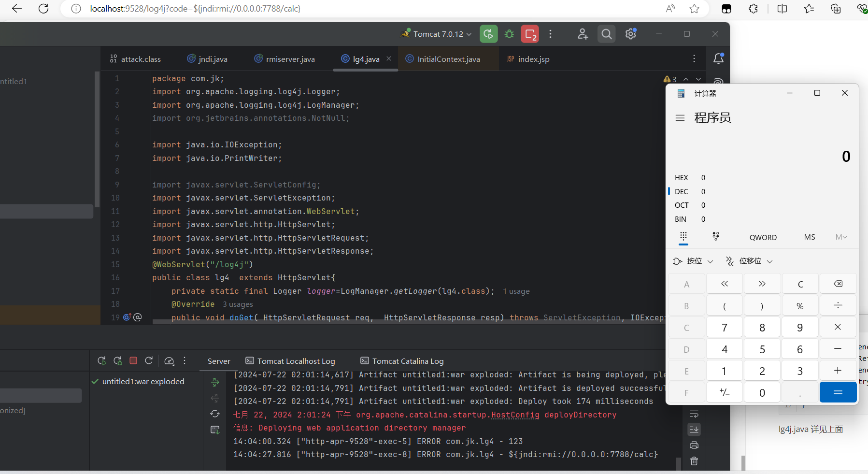Switch to full keypad in Calculator
The height and width of the screenshot is (474, 868).
[x=683, y=237]
